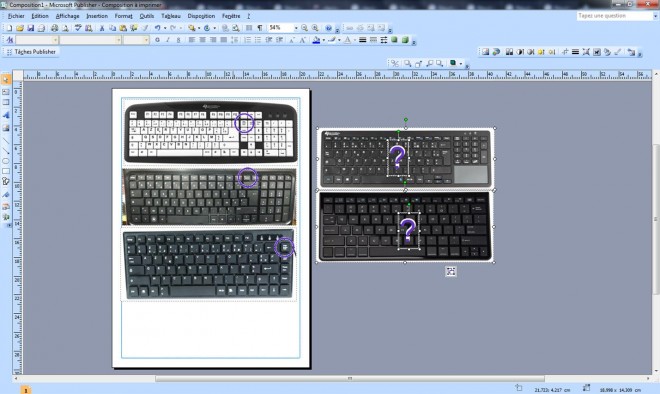Open fill color dropdown arrow
Viewport: 660px width, 394px height.
point(323,40)
